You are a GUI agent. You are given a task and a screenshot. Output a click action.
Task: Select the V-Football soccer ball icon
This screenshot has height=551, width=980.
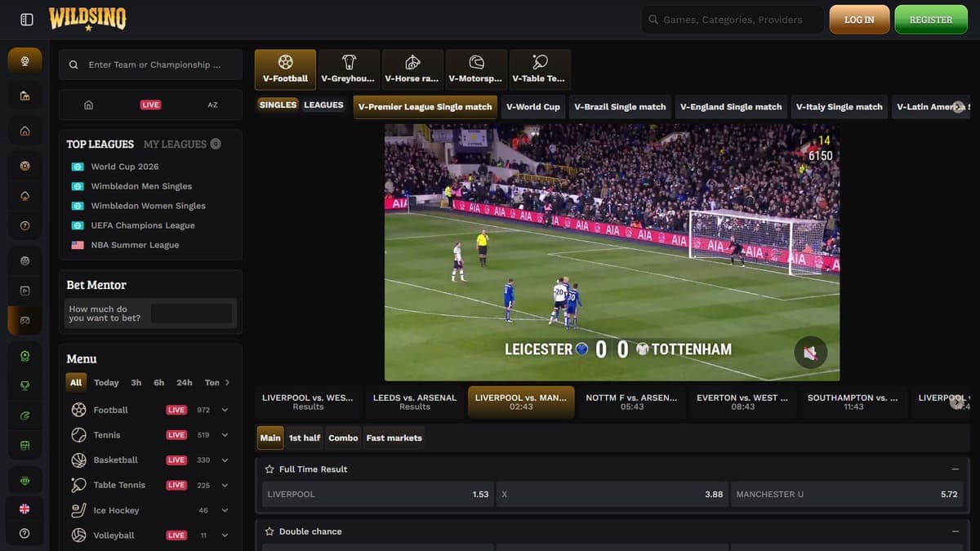point(285,62)
